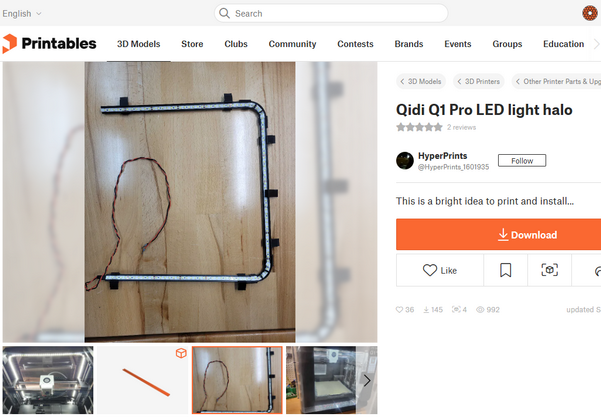Go back to 3D Printers category breadcrumb

pyautogui.click(x=479, y=81)
